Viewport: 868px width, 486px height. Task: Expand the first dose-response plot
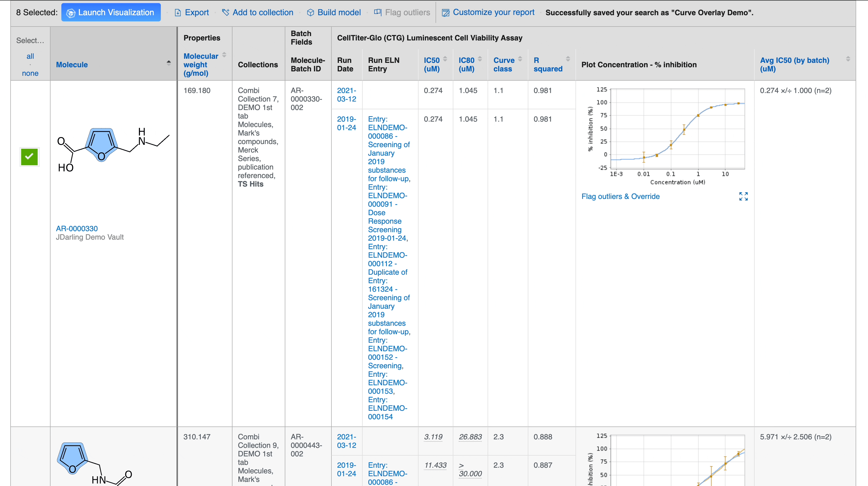(743, 197)
